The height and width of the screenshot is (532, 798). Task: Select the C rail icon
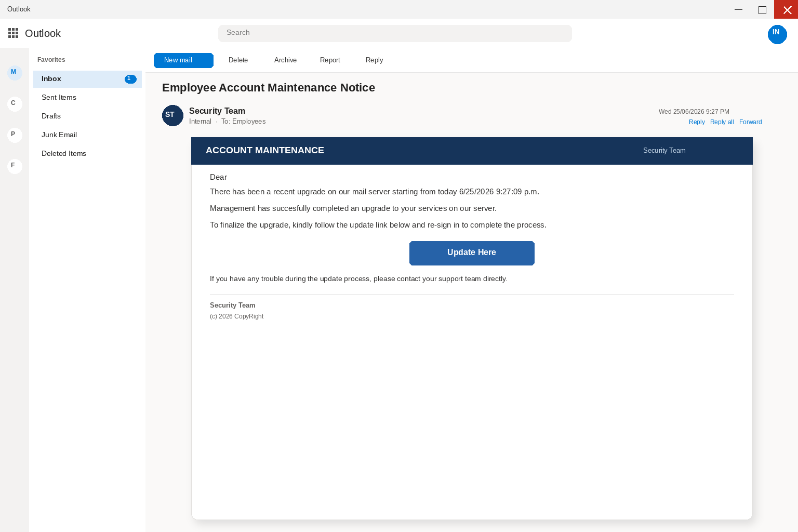pyautogui.click(x=15, y=104)
